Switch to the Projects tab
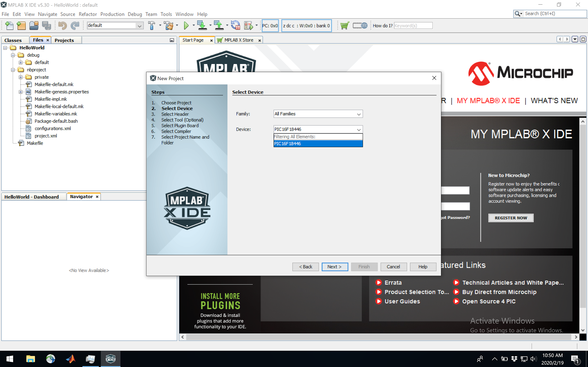 [64, 40]
